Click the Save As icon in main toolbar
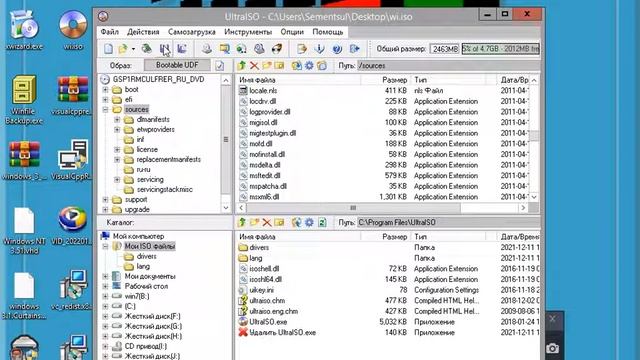This screenshot has width=640, height=360. [x=182, y=49]
